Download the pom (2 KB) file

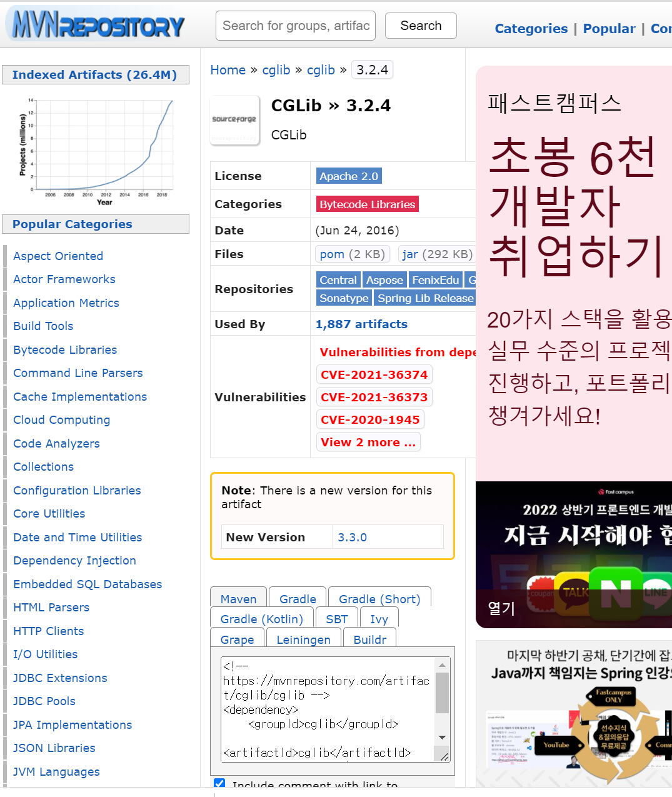pyautogui.click(x=353, y=254)
